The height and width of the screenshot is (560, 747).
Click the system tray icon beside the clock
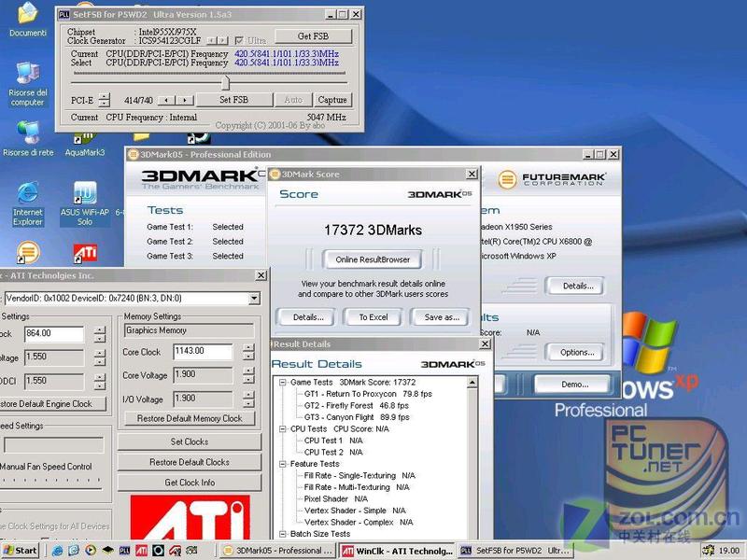pyautogui.click(x=709, y=551)
